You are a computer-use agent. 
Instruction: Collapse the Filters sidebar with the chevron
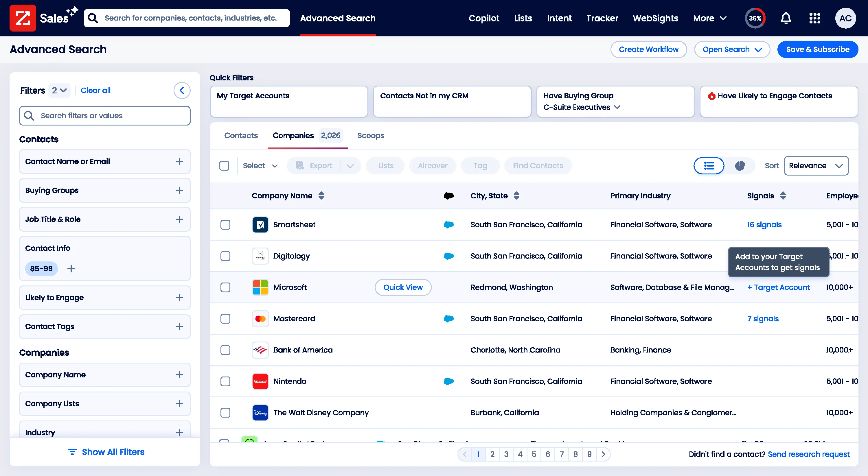point(182,90)
